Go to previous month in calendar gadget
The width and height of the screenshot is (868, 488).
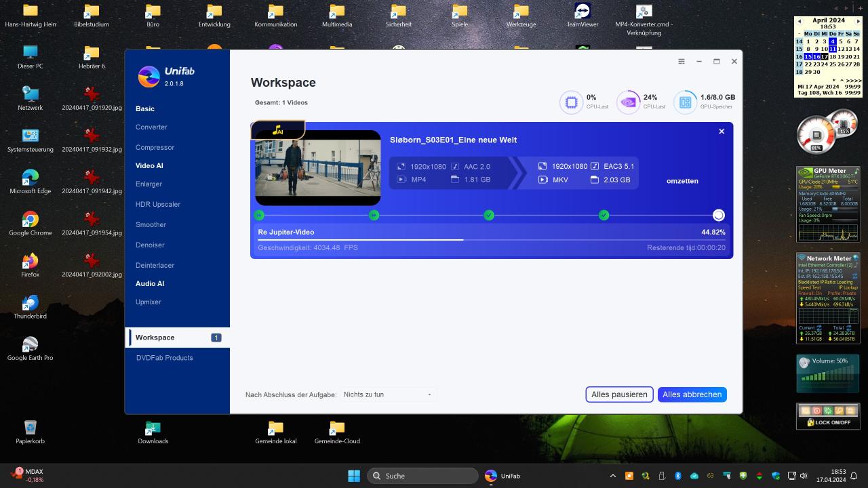(799, 21)
